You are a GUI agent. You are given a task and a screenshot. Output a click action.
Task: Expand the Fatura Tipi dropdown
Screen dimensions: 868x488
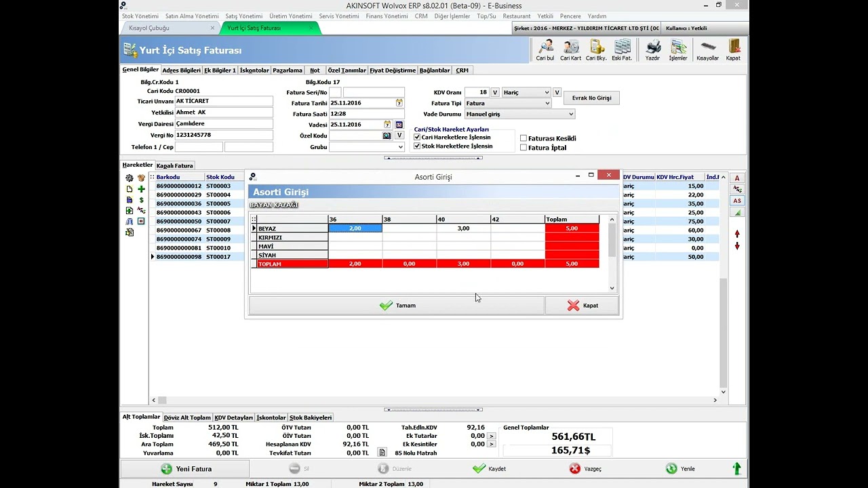(x=547, y=103)
